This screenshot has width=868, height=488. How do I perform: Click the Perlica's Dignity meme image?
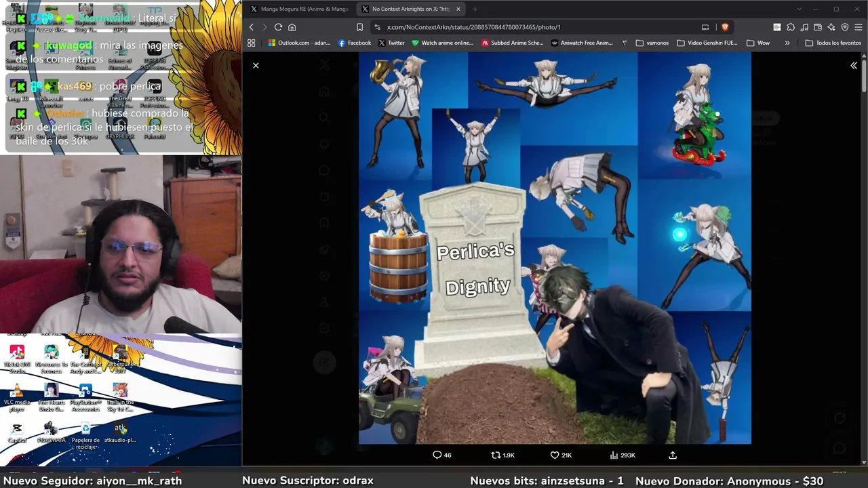click(555, 248)
